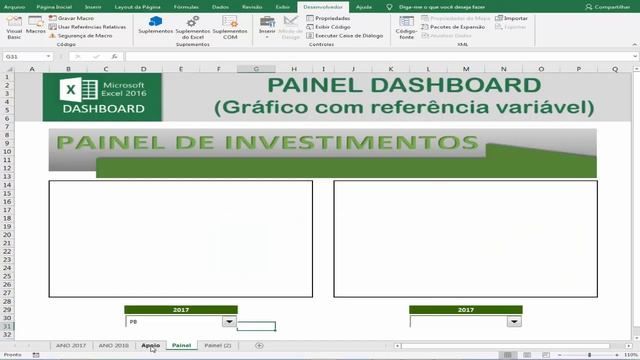Toggle Usar Referências Relativas

87,27
